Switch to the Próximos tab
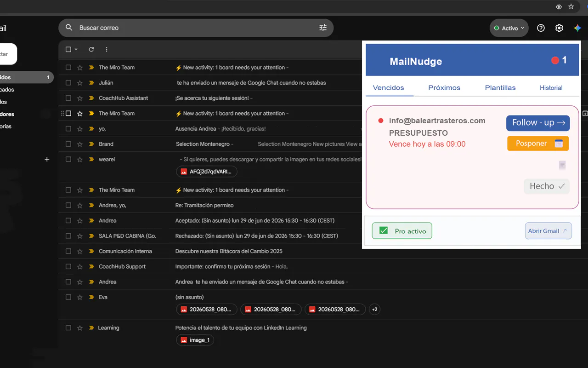 point(444,87)
